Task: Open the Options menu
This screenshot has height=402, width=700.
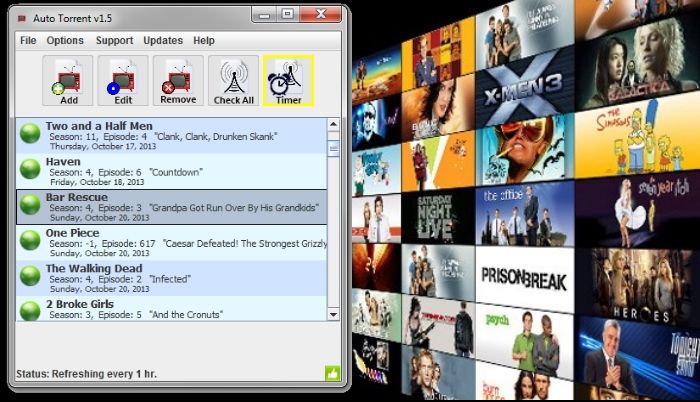Action: pos(65,41)
